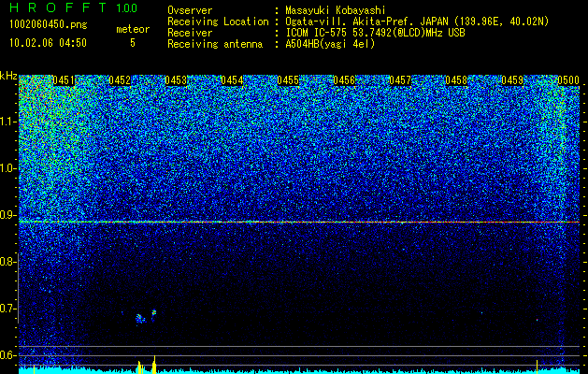Screen dimensions: 588x374
Task: Click the 0458 time marker
Action: [456, 80]
